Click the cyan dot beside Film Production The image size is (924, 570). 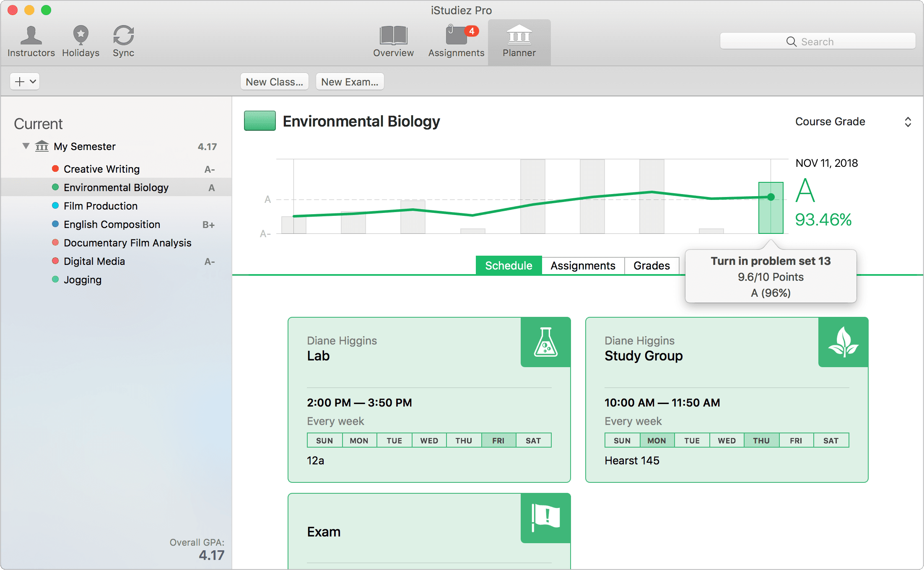tap(55, 206)
